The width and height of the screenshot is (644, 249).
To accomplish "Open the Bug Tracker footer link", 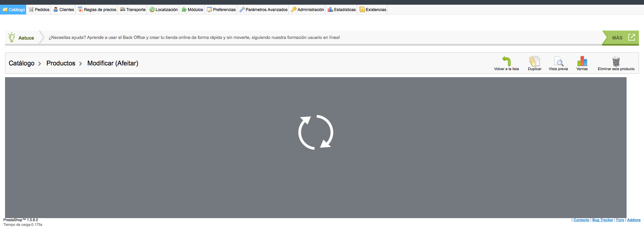I will point(602,220).
